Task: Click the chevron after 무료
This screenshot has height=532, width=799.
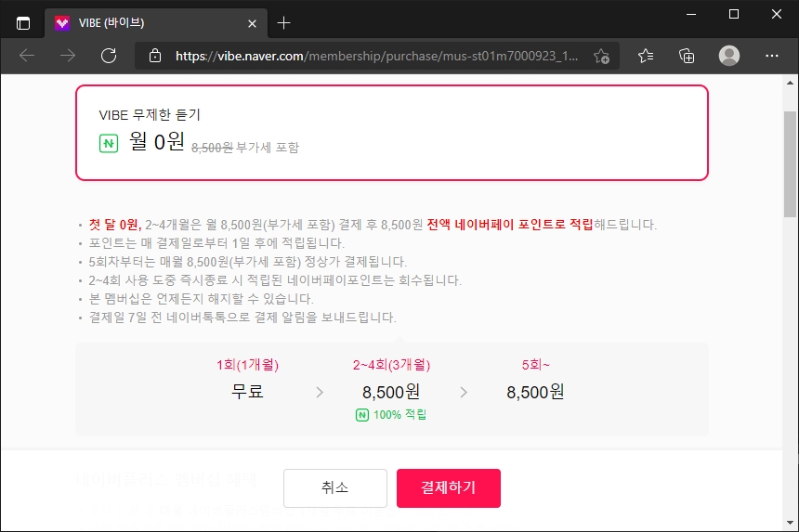Action: click(x=320, y=392)
